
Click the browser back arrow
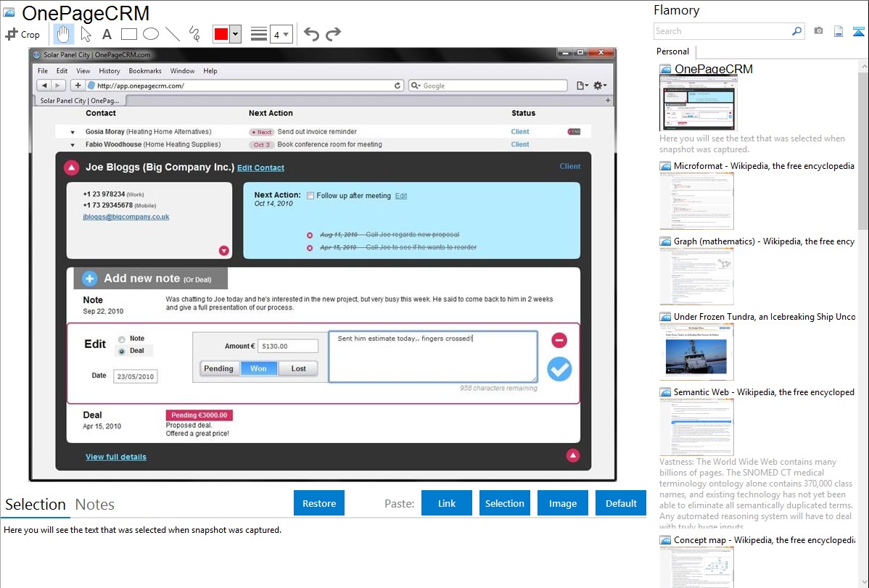tap(44, 86)
